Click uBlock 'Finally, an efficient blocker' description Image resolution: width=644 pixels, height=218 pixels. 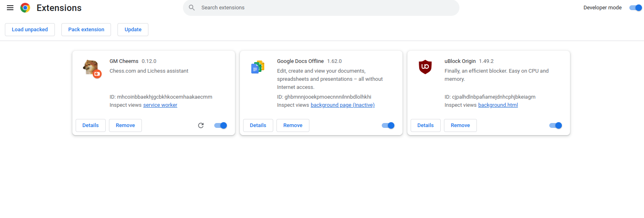click(x=496, y=75)
